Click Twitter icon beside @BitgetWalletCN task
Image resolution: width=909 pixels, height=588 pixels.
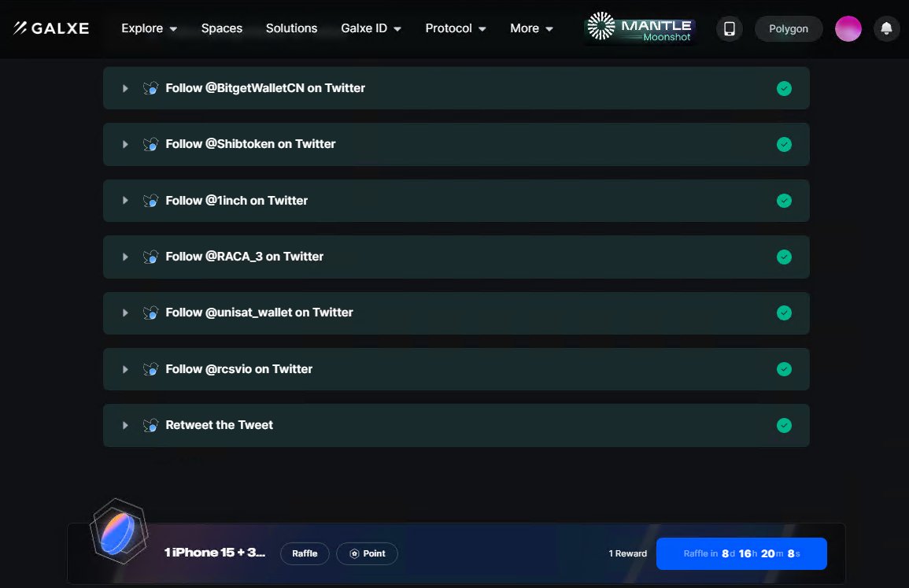point(151,88)
